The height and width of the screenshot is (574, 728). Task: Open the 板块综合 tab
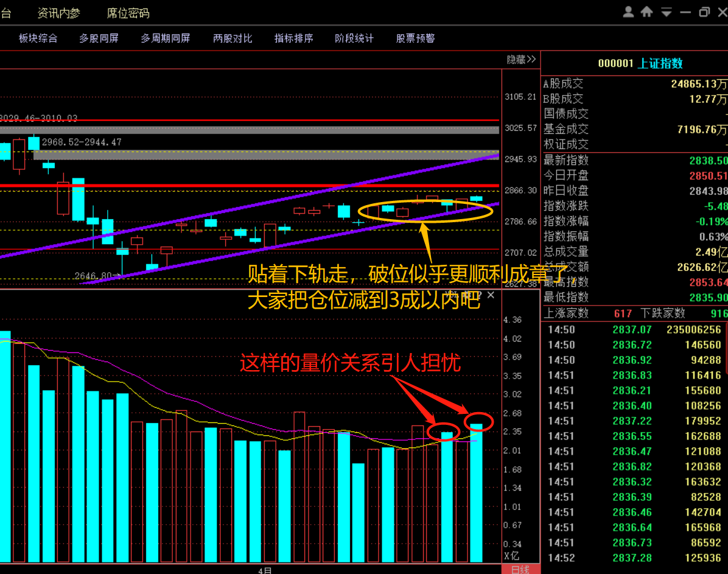click(38, 38)
